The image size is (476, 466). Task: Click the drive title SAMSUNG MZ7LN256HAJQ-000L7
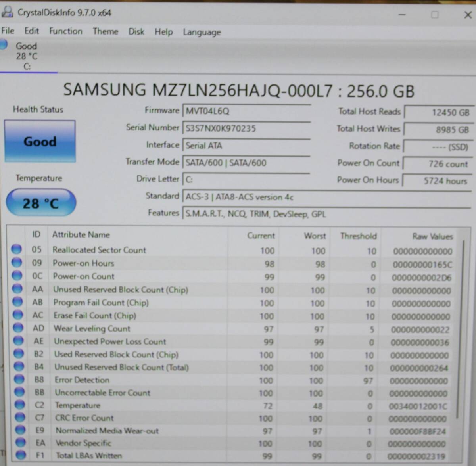[198, 90]
